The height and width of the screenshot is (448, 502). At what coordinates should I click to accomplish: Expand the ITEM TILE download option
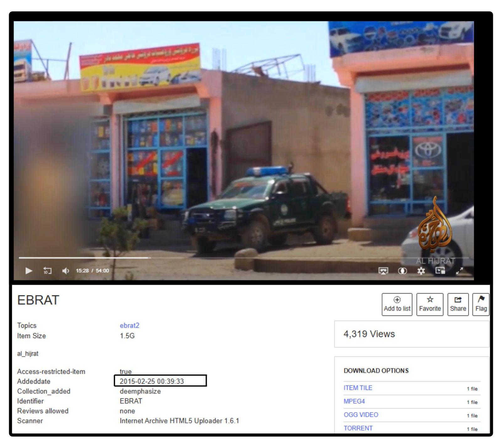(x=358, y=388)
